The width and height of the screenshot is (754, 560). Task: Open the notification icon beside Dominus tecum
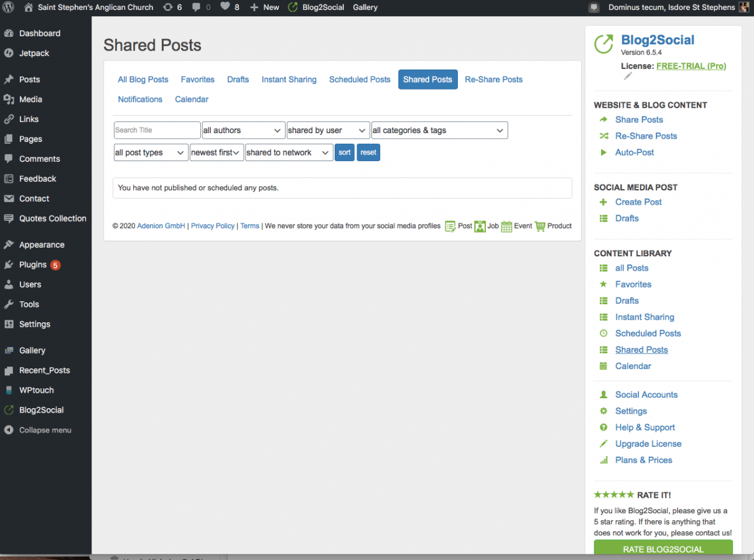coord(595,7)
